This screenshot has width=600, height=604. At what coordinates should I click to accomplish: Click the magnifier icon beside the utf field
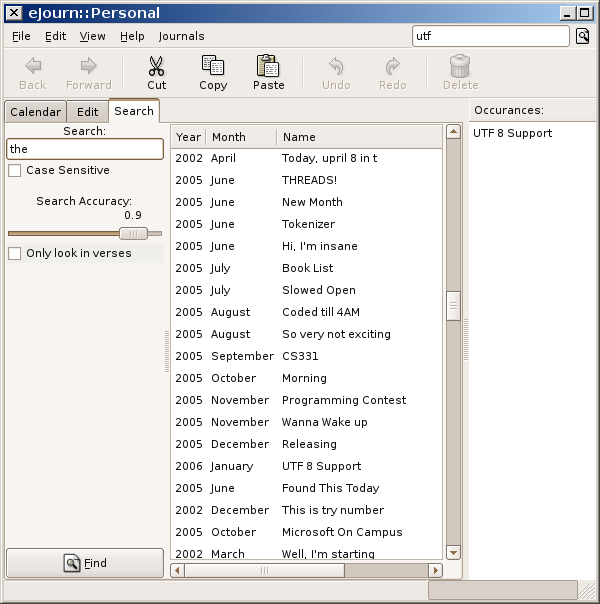(x=582, y=36)
